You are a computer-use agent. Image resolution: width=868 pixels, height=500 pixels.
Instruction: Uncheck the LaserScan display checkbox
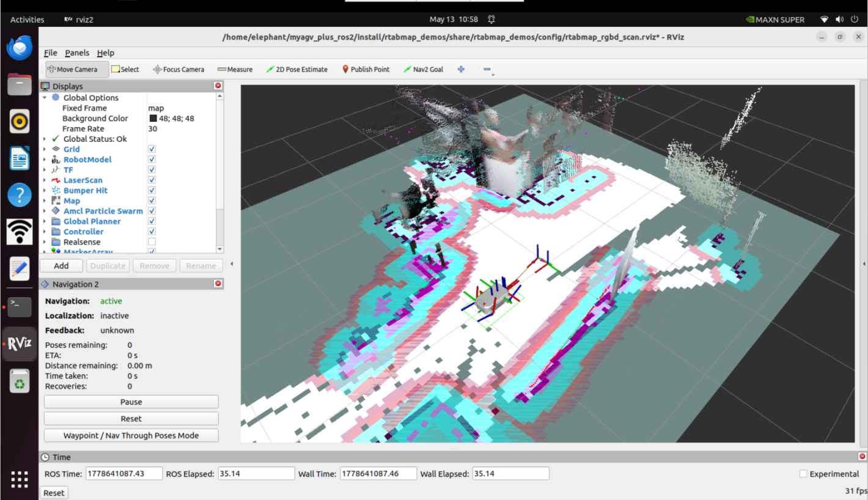coord(152,180)
